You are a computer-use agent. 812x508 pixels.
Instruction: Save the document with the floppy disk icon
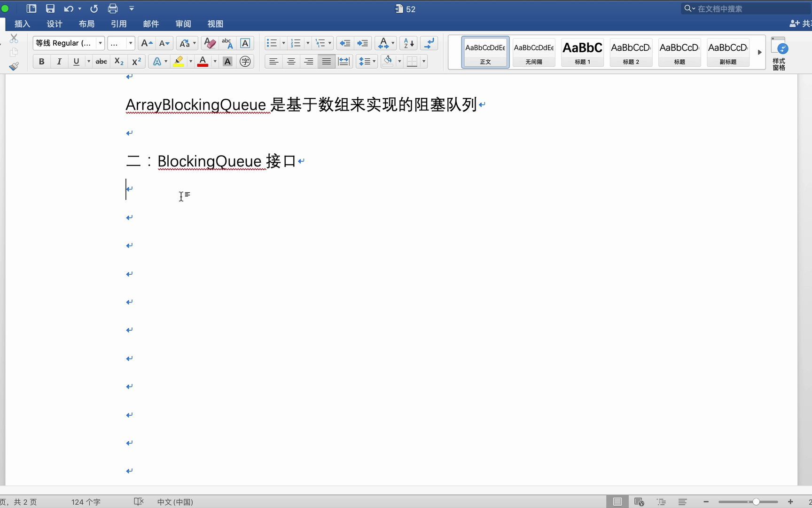[x=50, y=8]
